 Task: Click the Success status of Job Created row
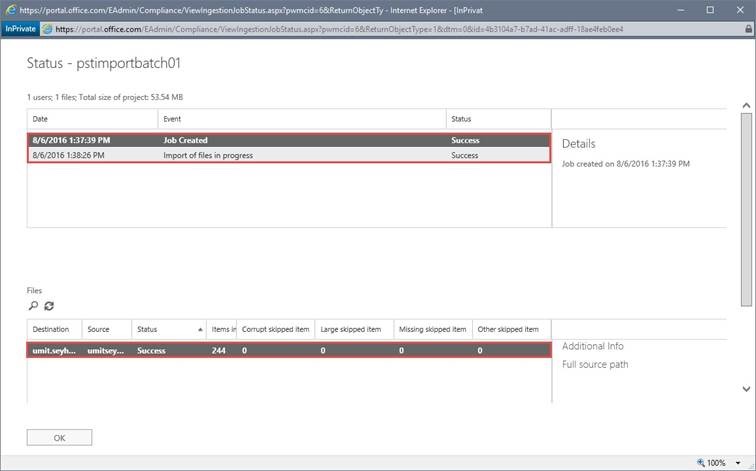point(465,140)
